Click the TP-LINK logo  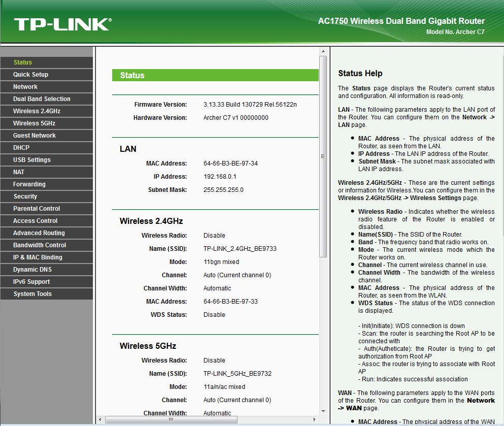coord(62,24)
